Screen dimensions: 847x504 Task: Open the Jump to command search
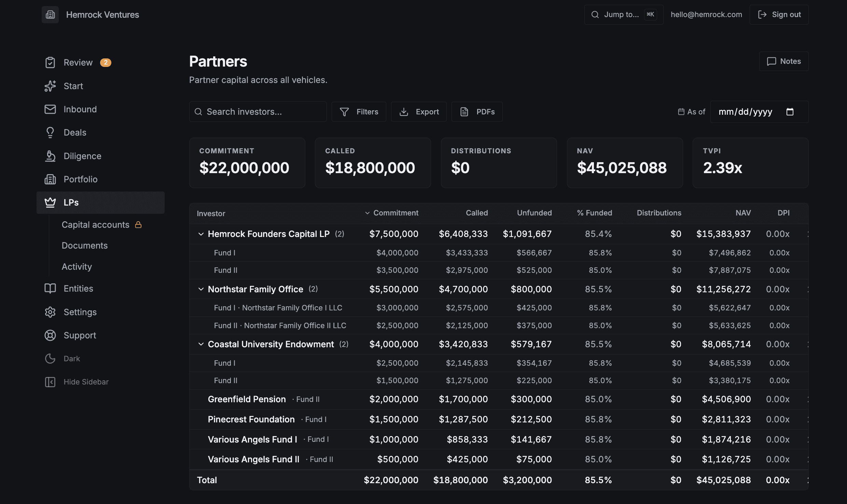(x=624, y=15)
